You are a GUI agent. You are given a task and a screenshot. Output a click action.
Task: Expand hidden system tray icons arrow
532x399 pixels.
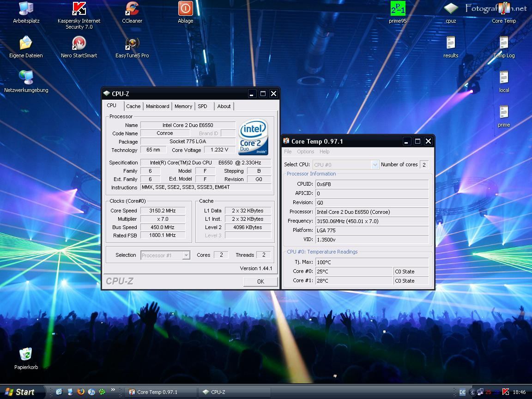(472, 392)
